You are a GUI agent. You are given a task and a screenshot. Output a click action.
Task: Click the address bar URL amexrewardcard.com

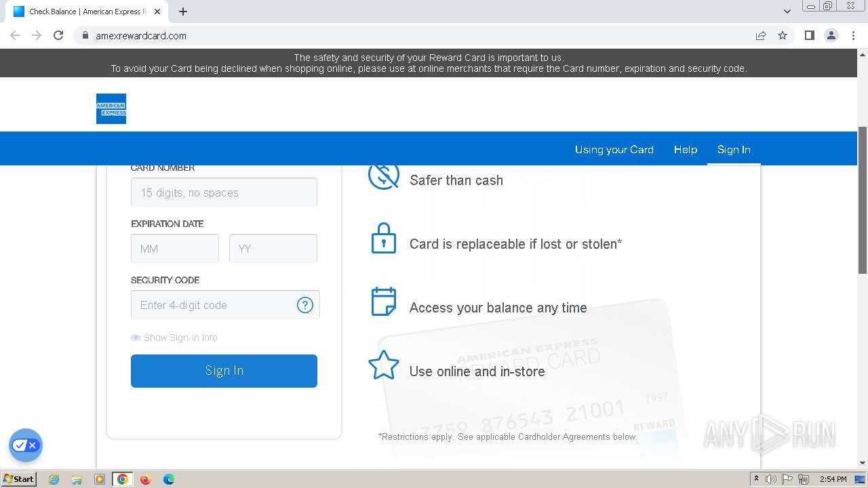coord(141,36)
